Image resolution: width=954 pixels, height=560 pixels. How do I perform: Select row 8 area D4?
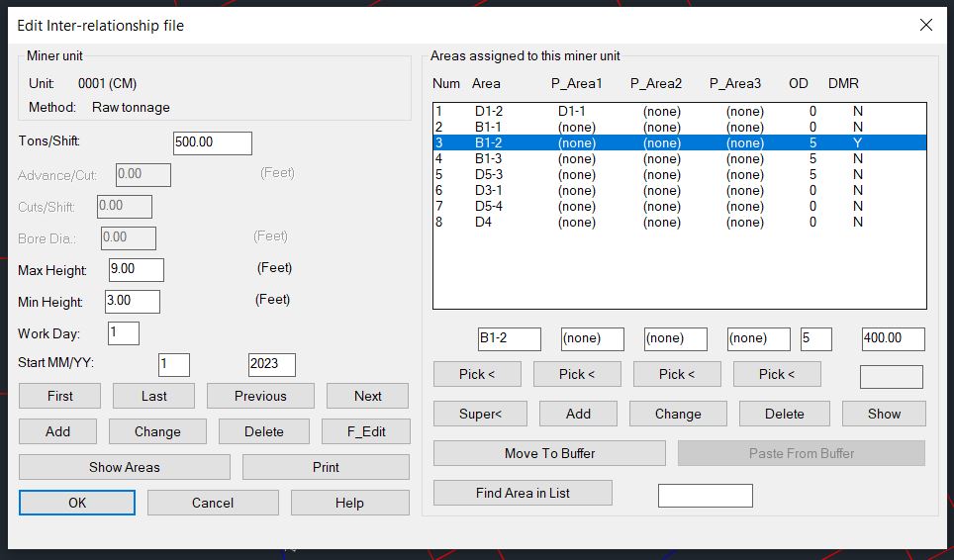click(680, 222)
